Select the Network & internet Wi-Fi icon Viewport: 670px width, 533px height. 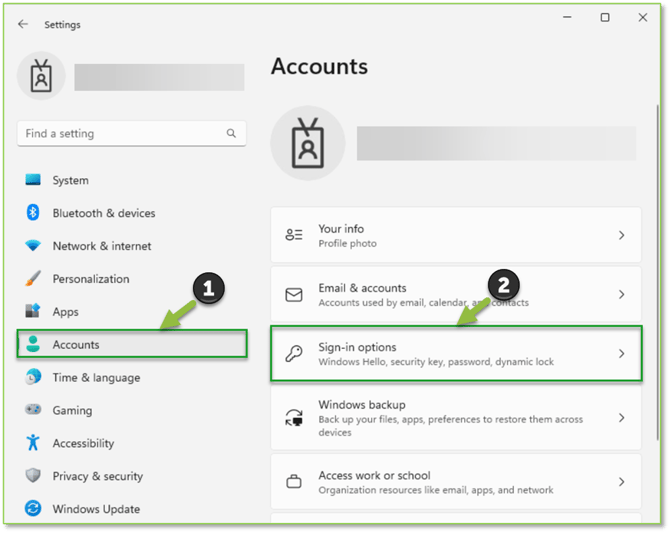point(33,246)
